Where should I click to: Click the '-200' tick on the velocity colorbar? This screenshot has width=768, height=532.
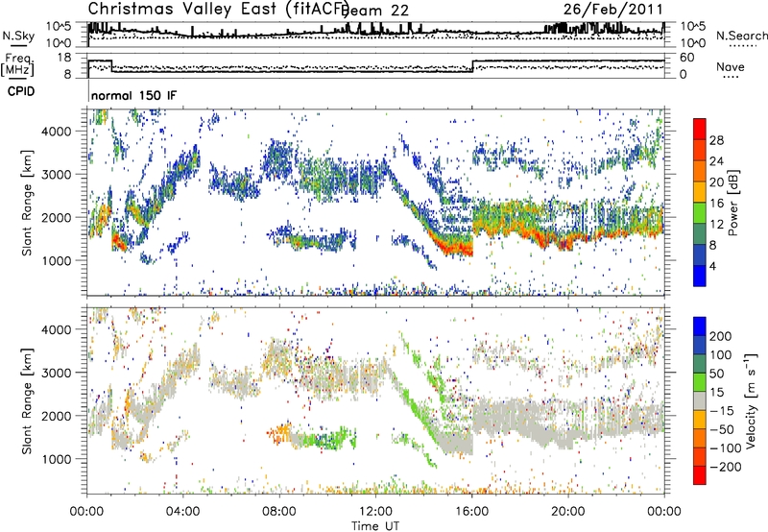[726, 467]
